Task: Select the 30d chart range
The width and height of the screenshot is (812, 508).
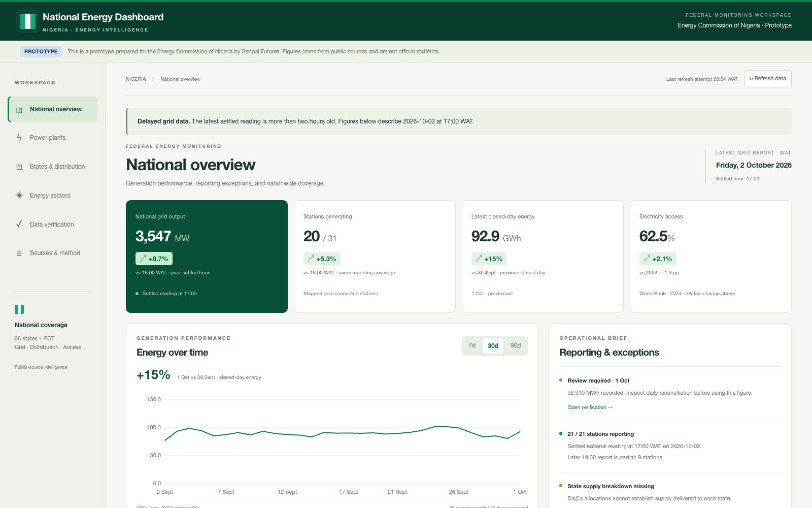Action: pyautogui.click(x=493, y=345)
